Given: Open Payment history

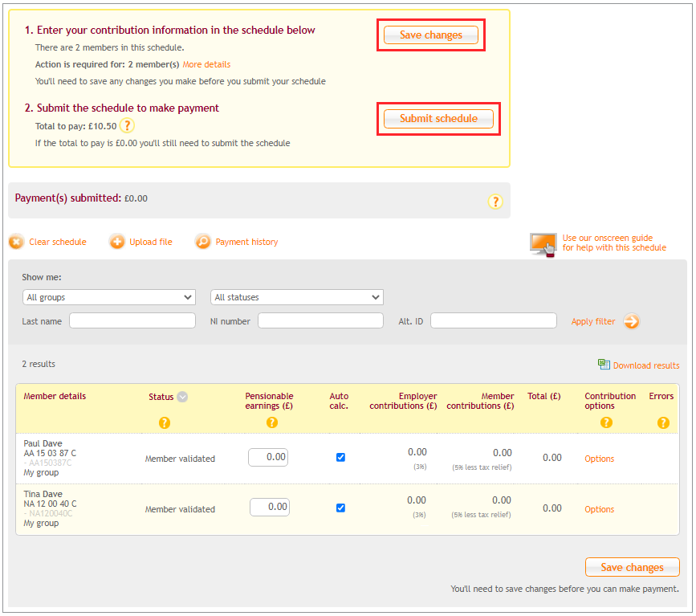Looking at the screenshot, I should (x=202, y=242).
